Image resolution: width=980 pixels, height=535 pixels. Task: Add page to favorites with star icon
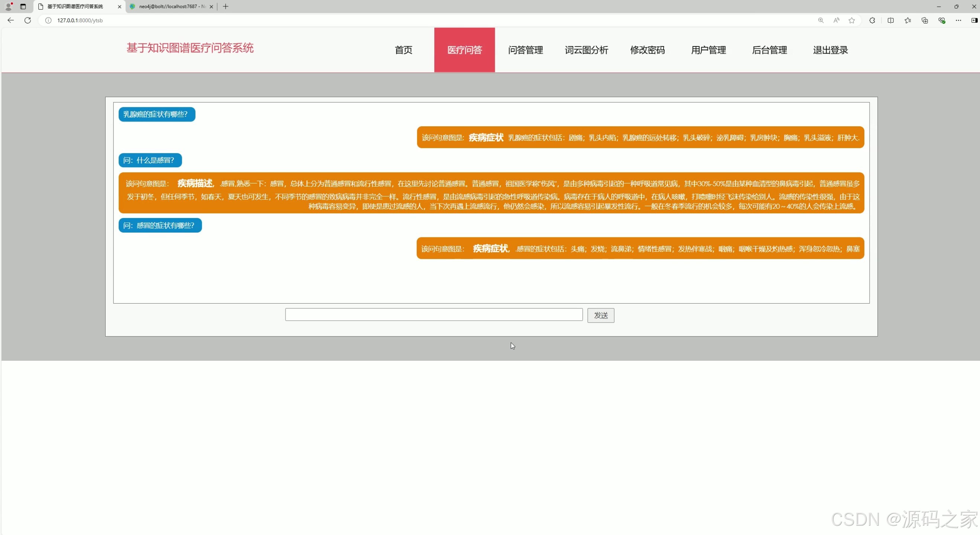[852, 20]
